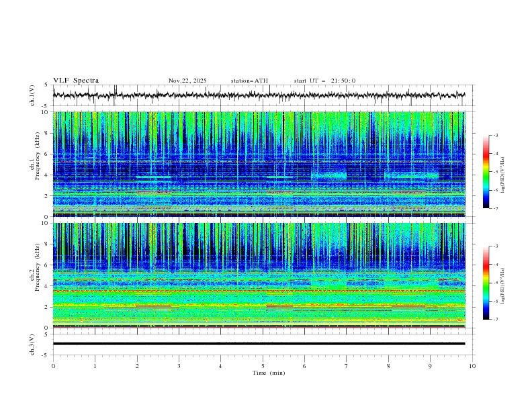532x411 pixels.
Task: Click time axis tick label "3"
Action: point(179,366)
